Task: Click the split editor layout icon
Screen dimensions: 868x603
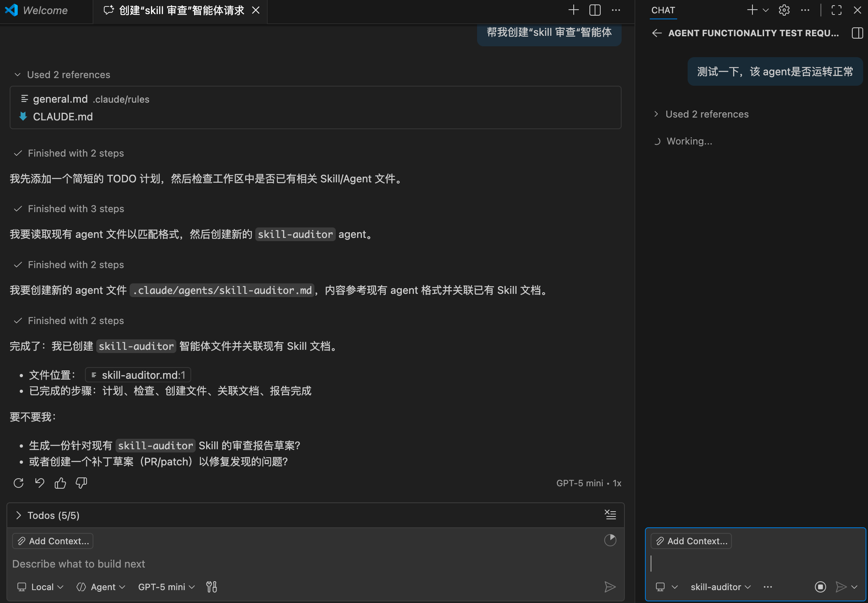Action: pyautogui.click(x=595, y=10)
